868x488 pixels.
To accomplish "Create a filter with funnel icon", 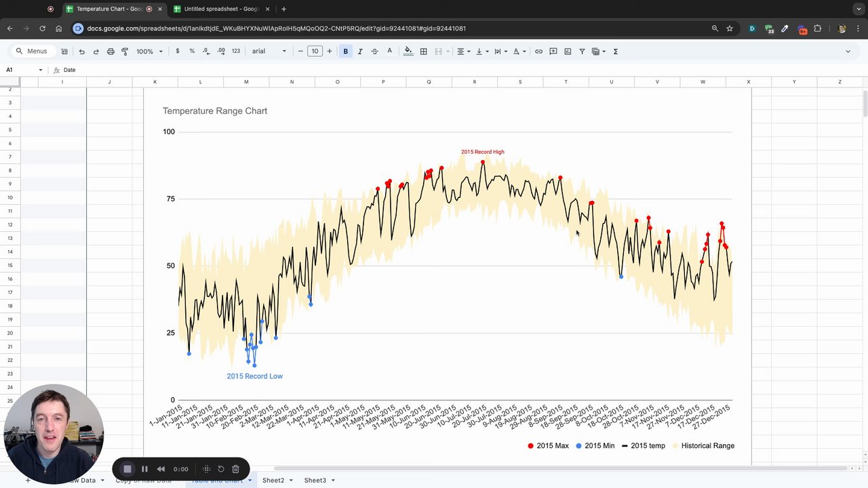I will point(582,52).
